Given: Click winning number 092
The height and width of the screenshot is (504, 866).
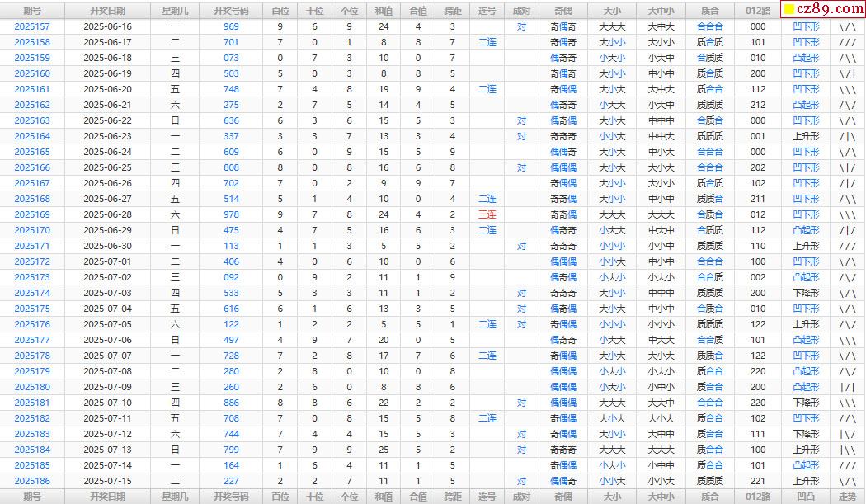Looking at the screenshot, I should 231,277.
